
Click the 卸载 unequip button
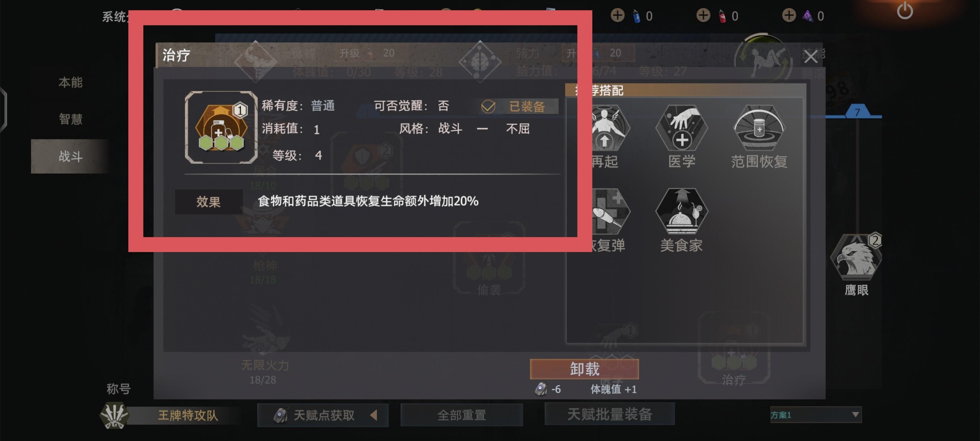[584, 369]
